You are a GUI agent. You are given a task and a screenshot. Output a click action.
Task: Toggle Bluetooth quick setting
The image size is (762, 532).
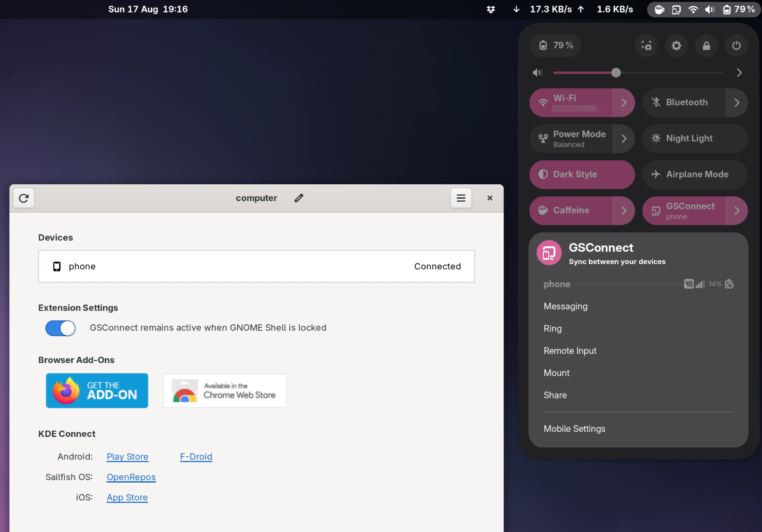684,103
